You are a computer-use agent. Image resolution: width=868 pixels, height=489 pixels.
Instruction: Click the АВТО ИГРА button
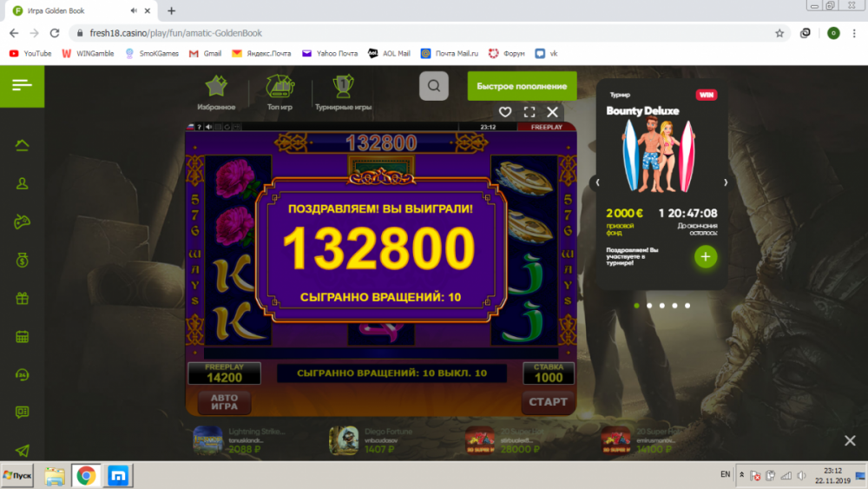(x=224, y=402)
